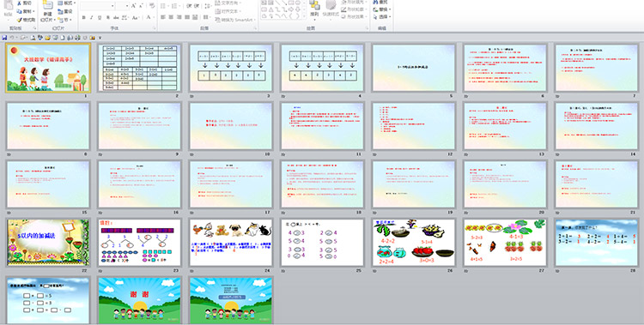Open the Select (选择) dropdown
This screenshot has width=644, height=325.
click(382, 17)
